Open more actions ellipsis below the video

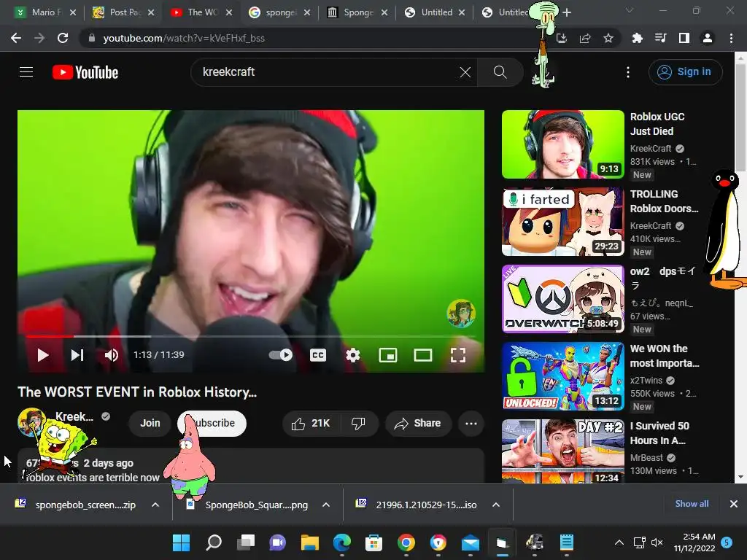click(x=471, y=424)
